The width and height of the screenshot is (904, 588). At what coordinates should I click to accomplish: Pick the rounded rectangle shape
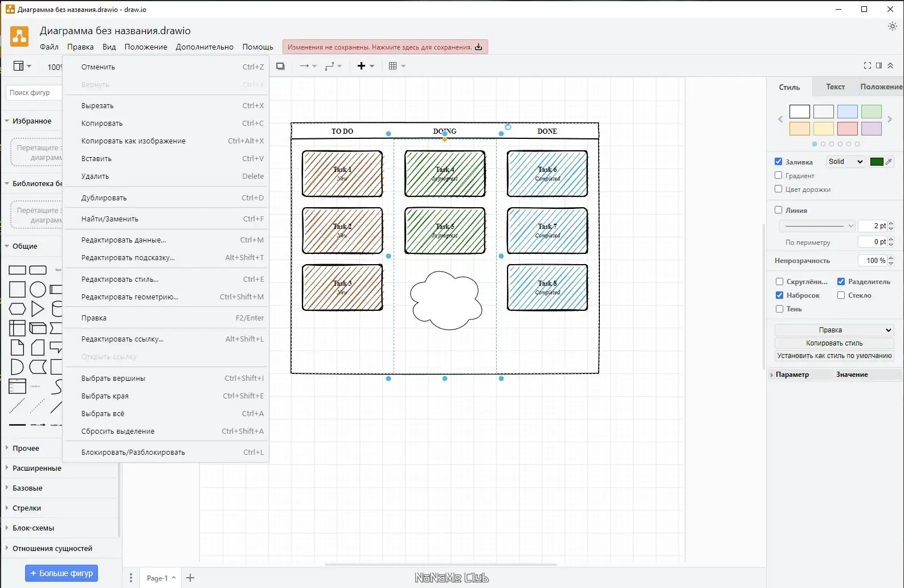pos(38,270)
